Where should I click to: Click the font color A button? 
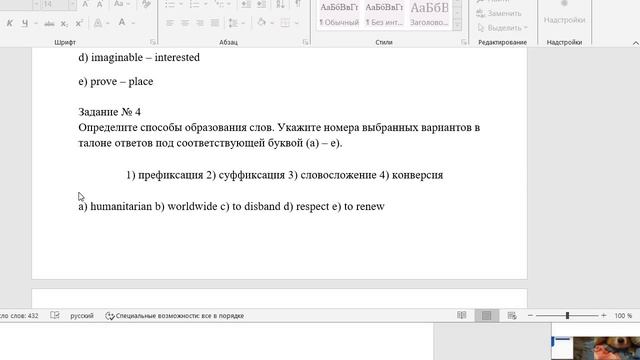[x=122, y=23]
